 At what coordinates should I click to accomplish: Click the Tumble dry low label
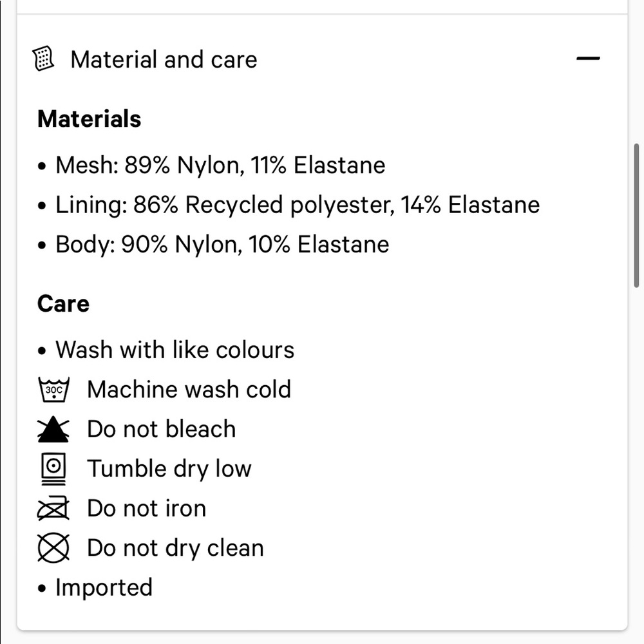[x=169, y=469]
